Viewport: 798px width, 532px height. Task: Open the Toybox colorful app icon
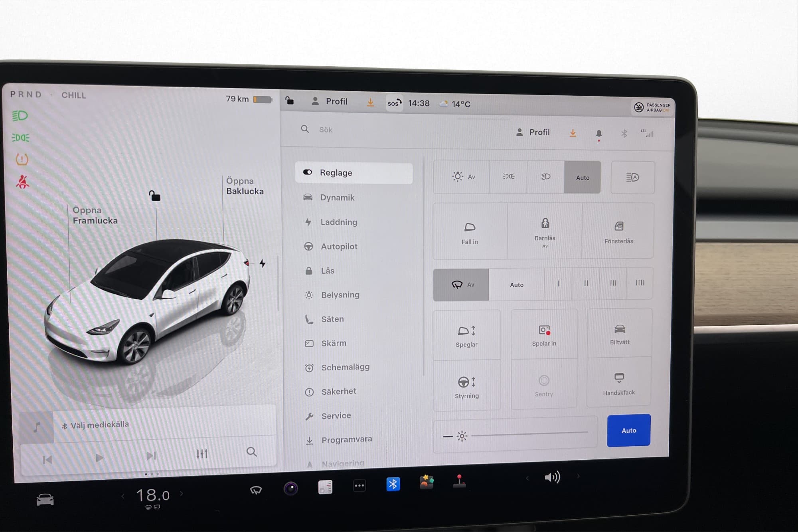coord(426,482)
